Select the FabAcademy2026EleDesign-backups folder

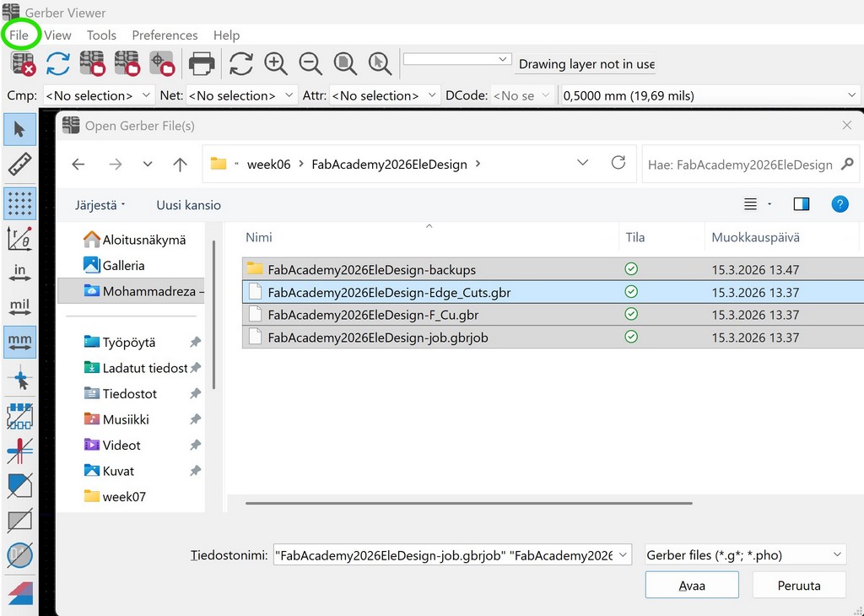(553, 269)
